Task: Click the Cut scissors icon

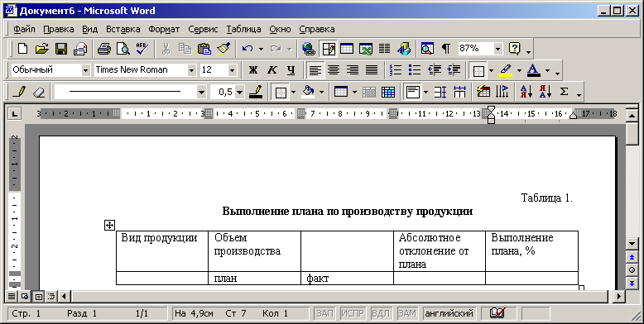Action: coord(166,49)
